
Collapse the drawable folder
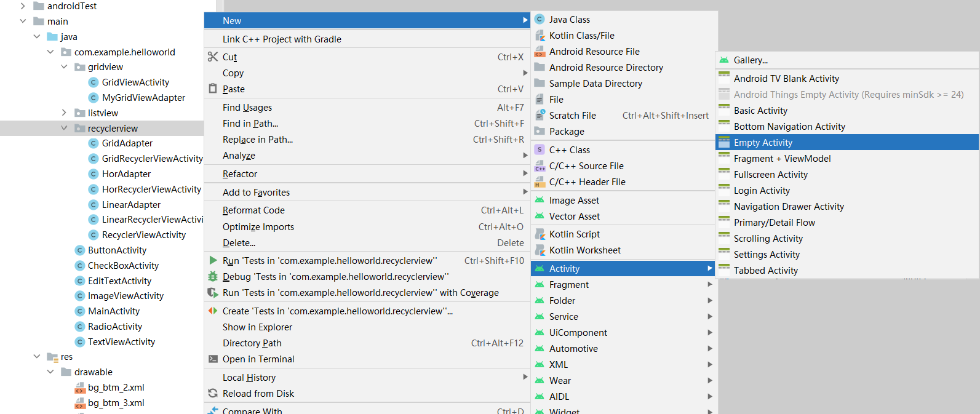coord(50,372)
